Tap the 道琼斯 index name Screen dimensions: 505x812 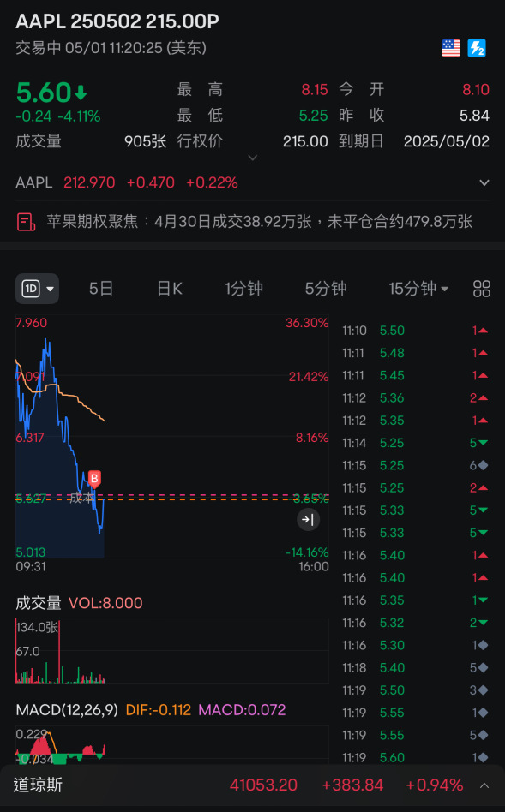tap(38, 785)
